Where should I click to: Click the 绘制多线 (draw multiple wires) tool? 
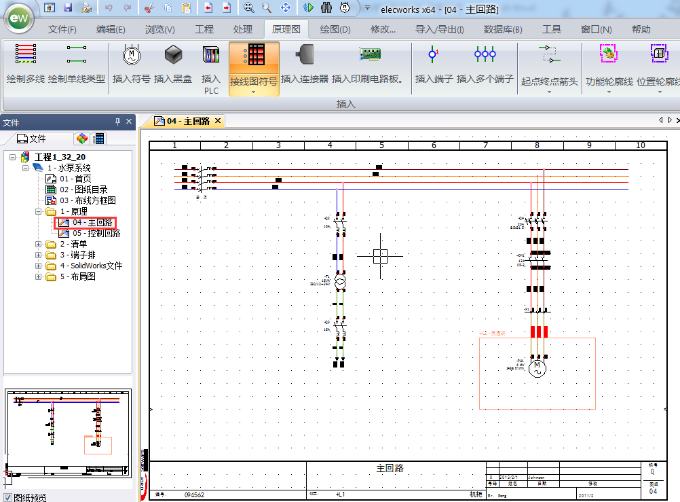[25, 62]
